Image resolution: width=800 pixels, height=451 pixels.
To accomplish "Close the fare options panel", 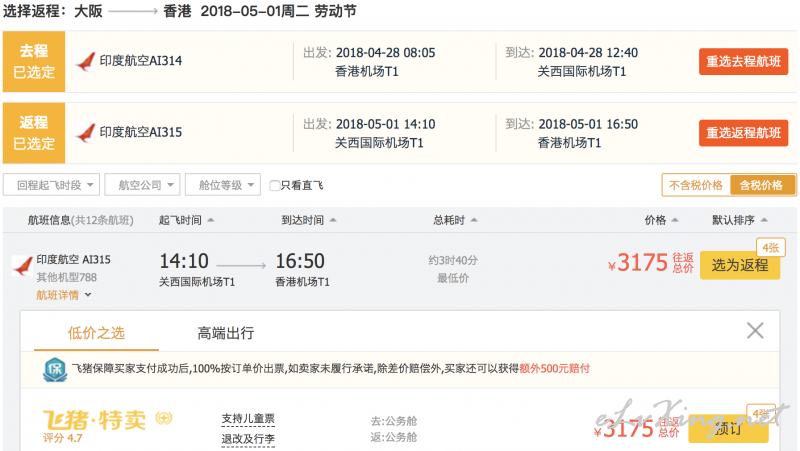I will click(755, 331).
